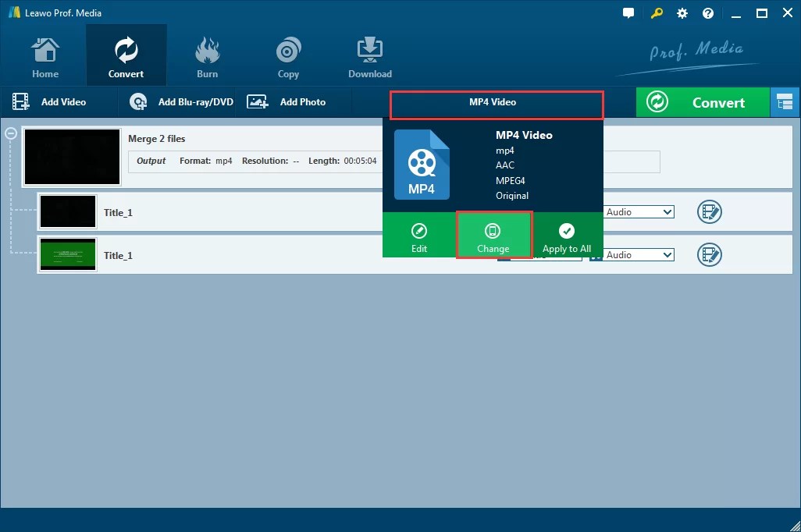Click the MP4 Video popup heading
Viewport: 801px width, 532px height.
click(x=524, y=135)
